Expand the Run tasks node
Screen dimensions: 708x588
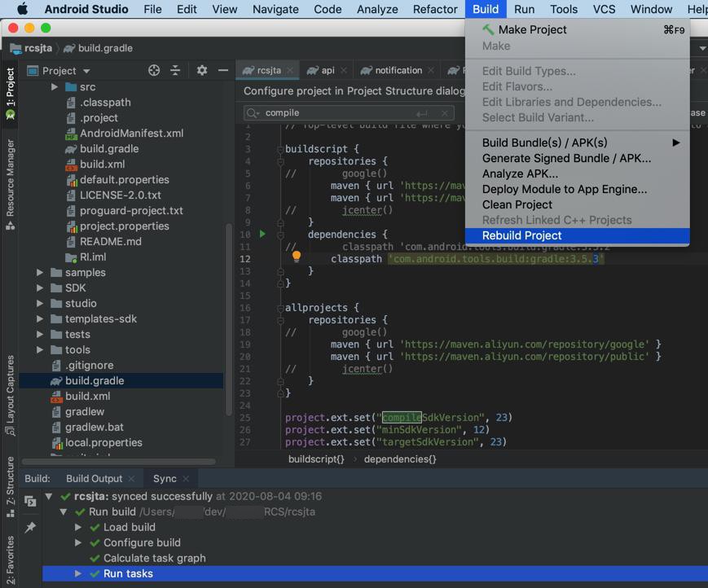pos(77,573)
